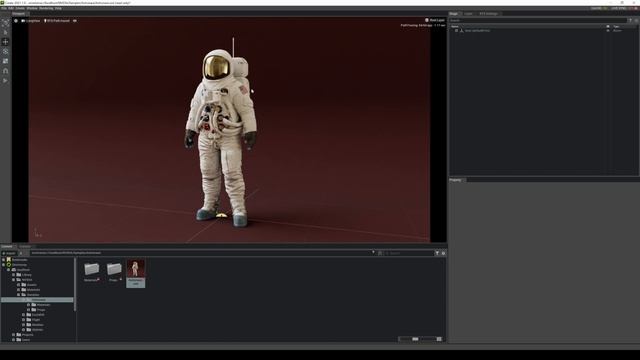Switch to the Stage tab
Image resolution: width=640 pixels, height=360 pixels.
coord(454,14)
